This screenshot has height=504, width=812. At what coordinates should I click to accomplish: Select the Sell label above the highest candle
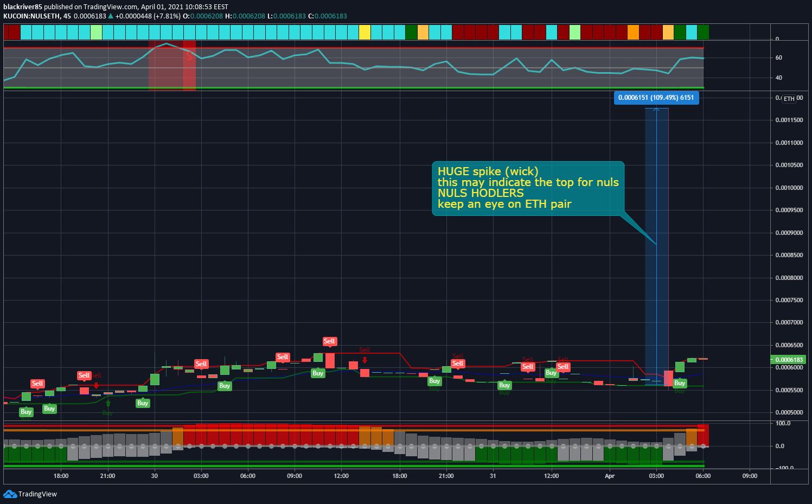coord(329,341)
